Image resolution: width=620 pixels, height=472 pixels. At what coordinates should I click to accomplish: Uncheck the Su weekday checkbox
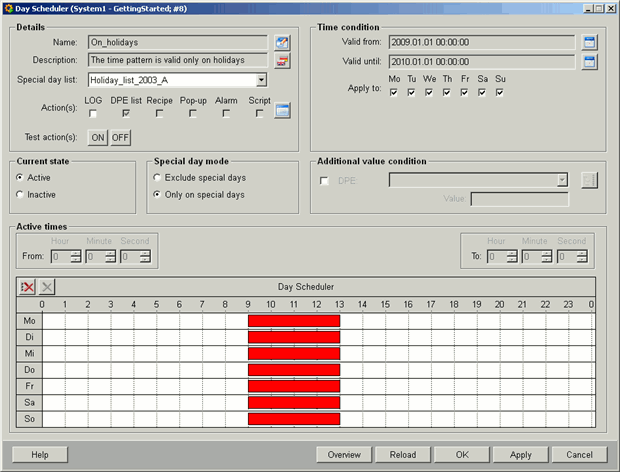(500, 93)
